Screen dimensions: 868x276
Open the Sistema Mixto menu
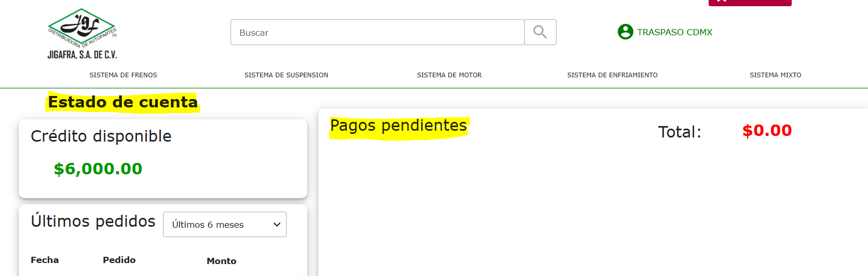(x=775, y=75)
